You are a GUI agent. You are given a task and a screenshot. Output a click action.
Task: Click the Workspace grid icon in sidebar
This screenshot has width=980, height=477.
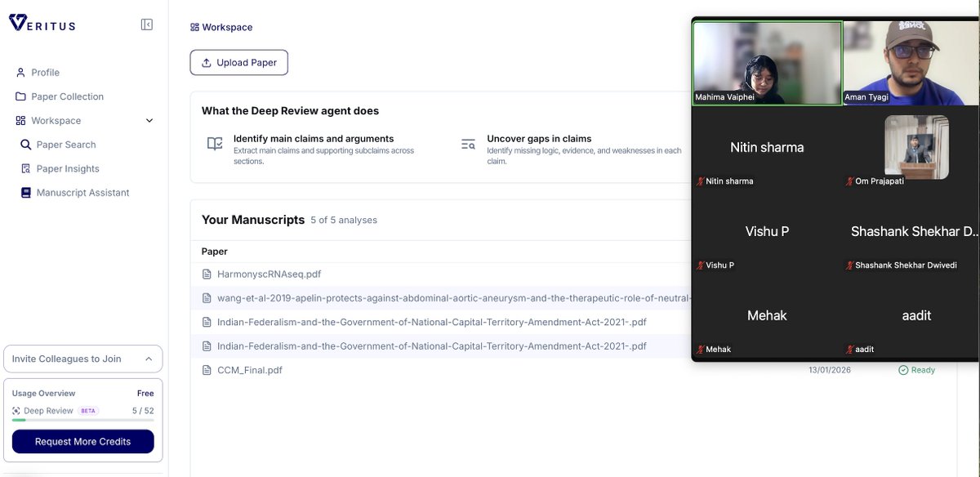tap(20, 121)
